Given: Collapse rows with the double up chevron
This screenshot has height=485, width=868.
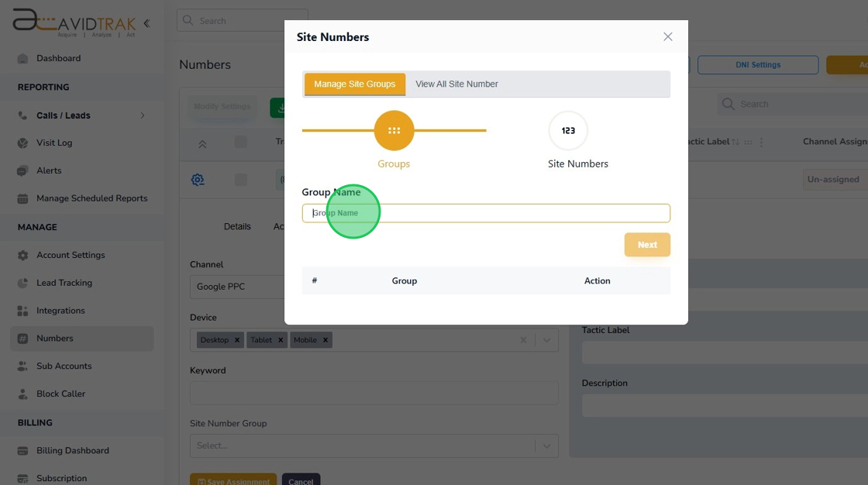Looking at the screenshot, I should click(202, 144).
